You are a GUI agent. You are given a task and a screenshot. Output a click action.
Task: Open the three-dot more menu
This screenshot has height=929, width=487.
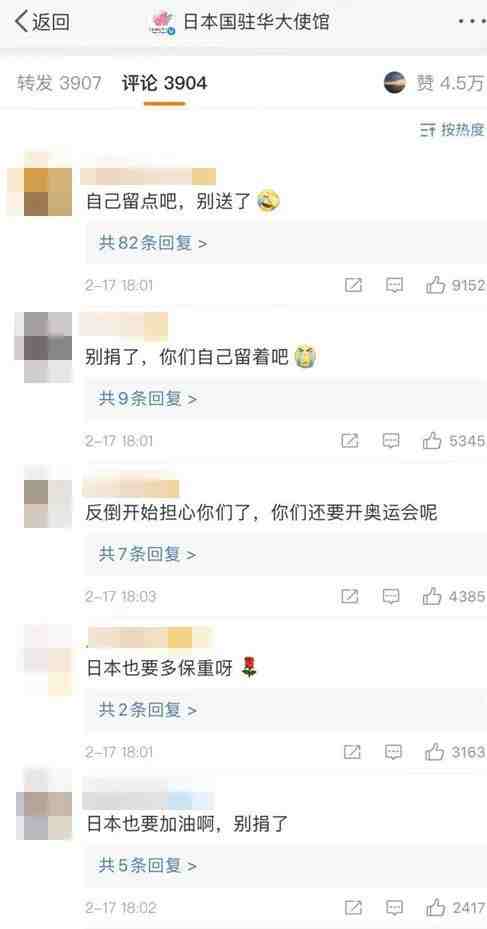[x=472, y=21]
